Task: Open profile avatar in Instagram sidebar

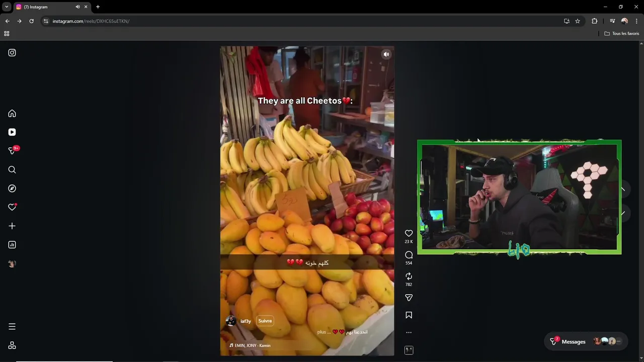Action: 12,263
